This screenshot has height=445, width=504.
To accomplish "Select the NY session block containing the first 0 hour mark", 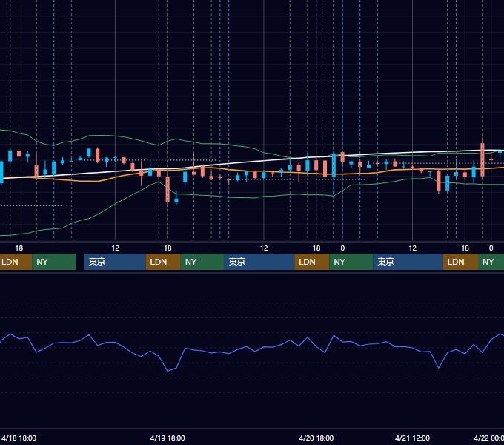I will (x=351, y=262).
